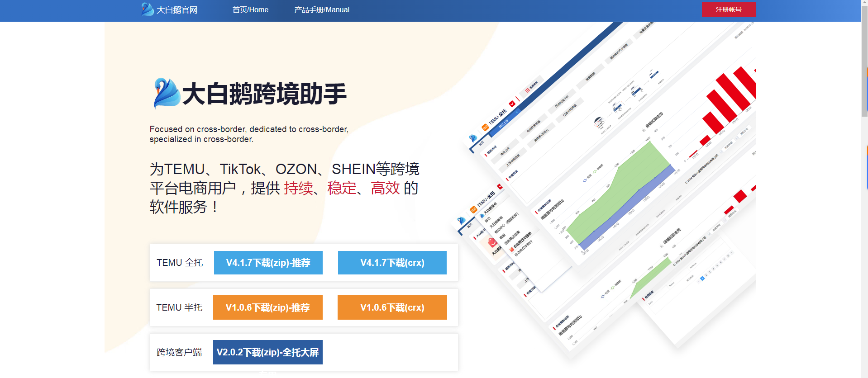Go to 首页/Home menu item

coord(250,9)
